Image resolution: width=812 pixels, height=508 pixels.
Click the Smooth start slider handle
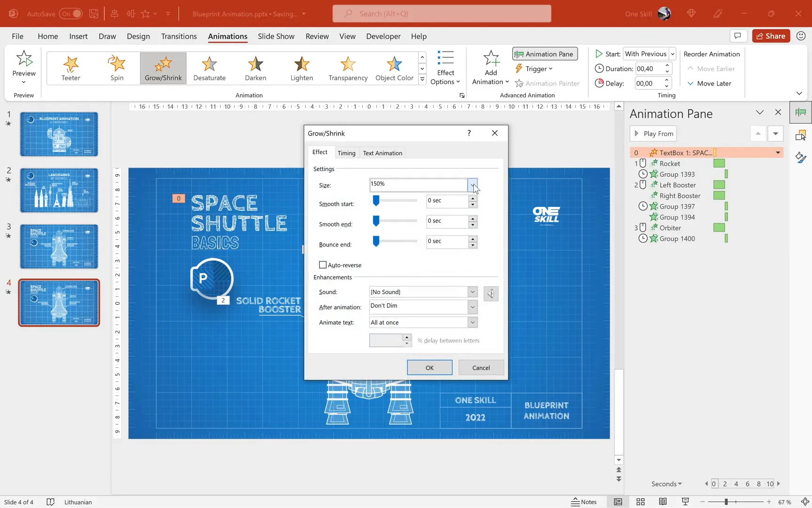click(x=376, y=201)
